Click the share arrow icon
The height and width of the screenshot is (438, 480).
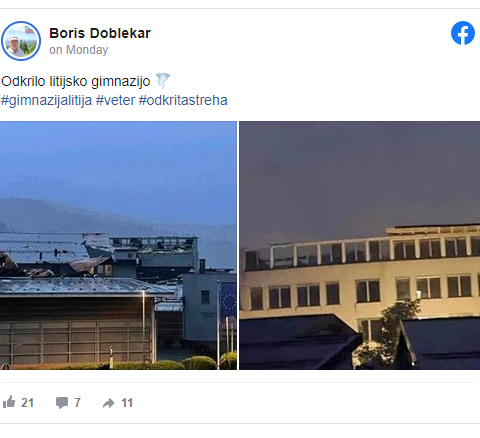109,403
